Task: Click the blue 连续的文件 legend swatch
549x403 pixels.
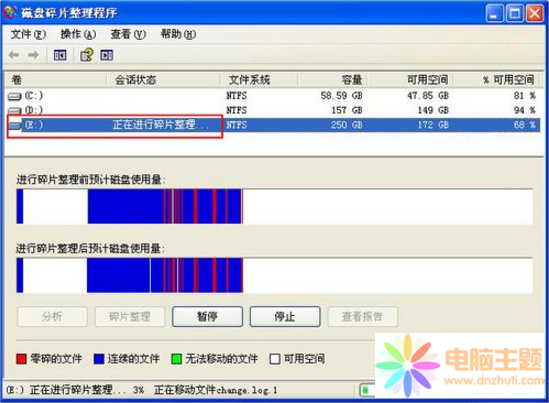Action: (99, 359)
